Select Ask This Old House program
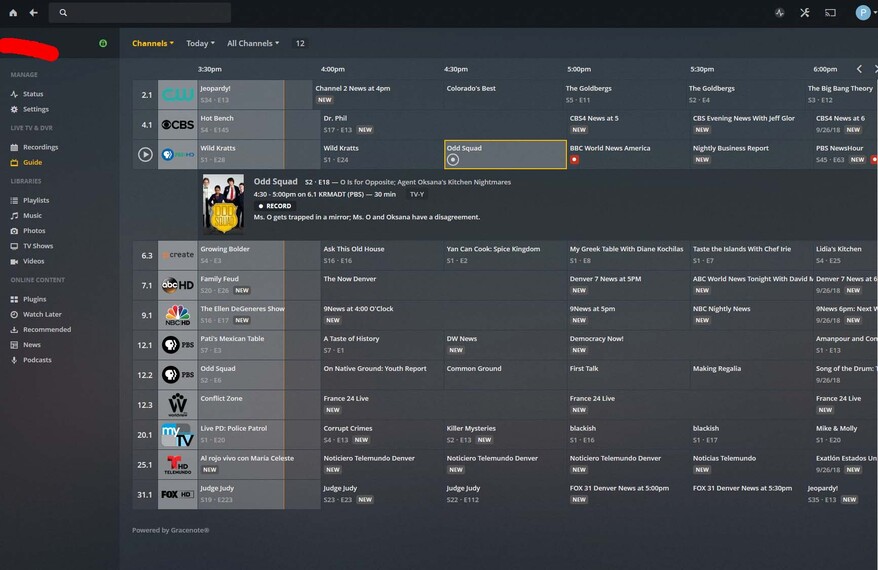This screenshot has width=878, height=570. point(382,255)
